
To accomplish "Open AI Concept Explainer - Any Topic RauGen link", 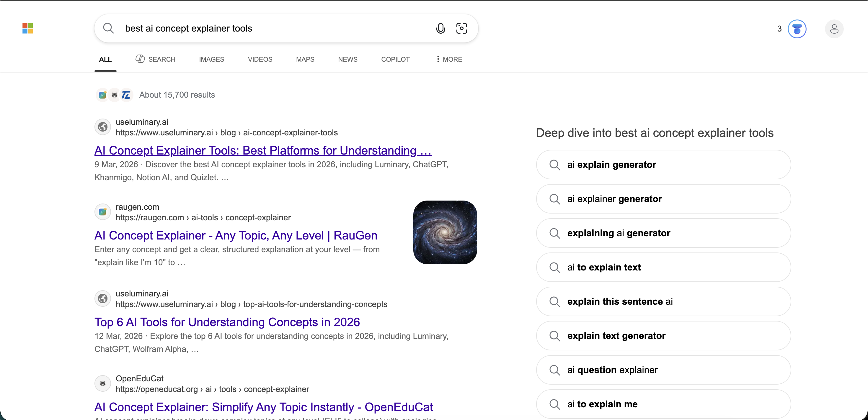I will [x=236, y=236].
